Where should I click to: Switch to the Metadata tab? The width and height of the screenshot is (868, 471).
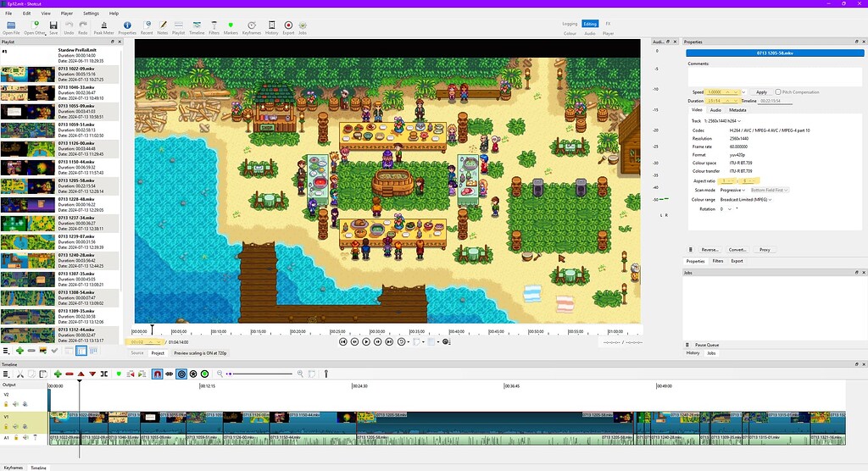[x=737, y=110]
